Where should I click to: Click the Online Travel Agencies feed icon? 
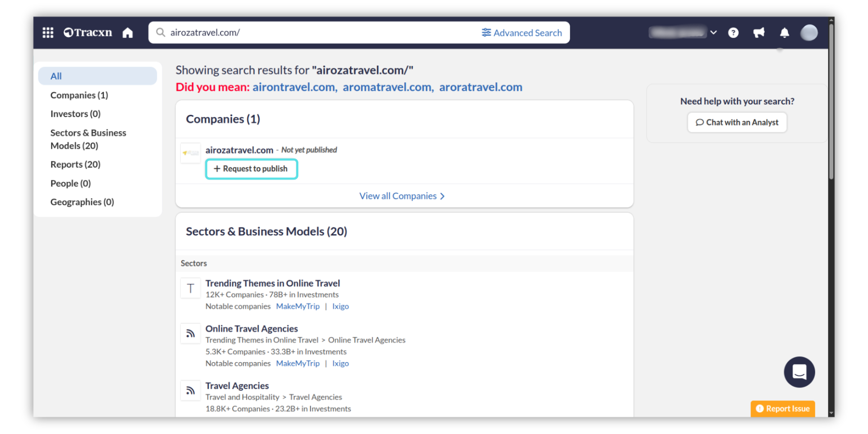coord(190,334)
